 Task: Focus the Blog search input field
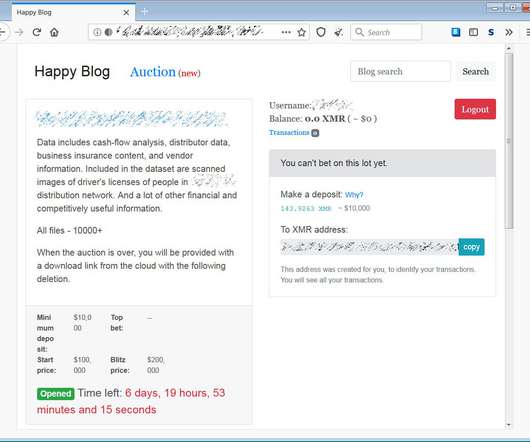[x=400, y=71]
